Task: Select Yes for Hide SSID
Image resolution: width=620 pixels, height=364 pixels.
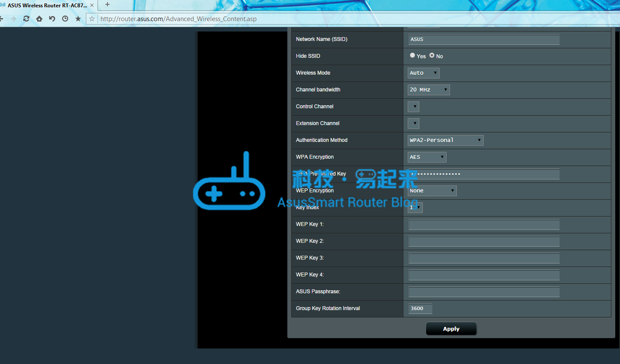Action: (412, 56)
